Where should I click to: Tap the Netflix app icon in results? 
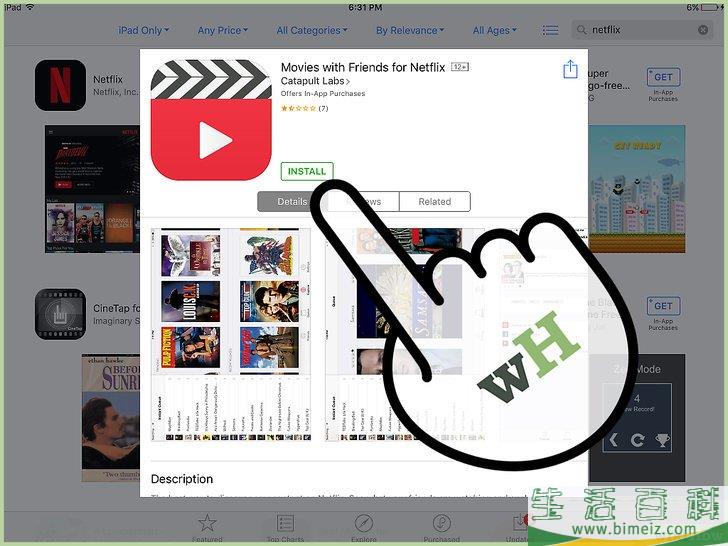click(60, 85)
